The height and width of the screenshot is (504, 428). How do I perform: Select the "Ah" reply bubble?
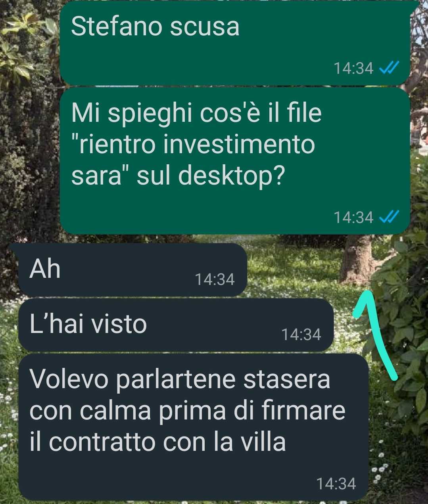(x=132, y=270)
